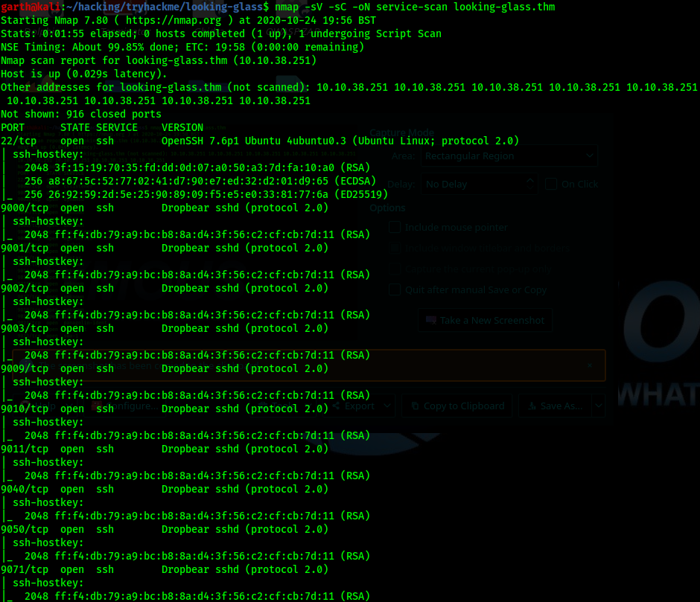Toggle 'On Click' checkbox in Spectacle window
Screen dimensions: 700x602
[551, 184]
